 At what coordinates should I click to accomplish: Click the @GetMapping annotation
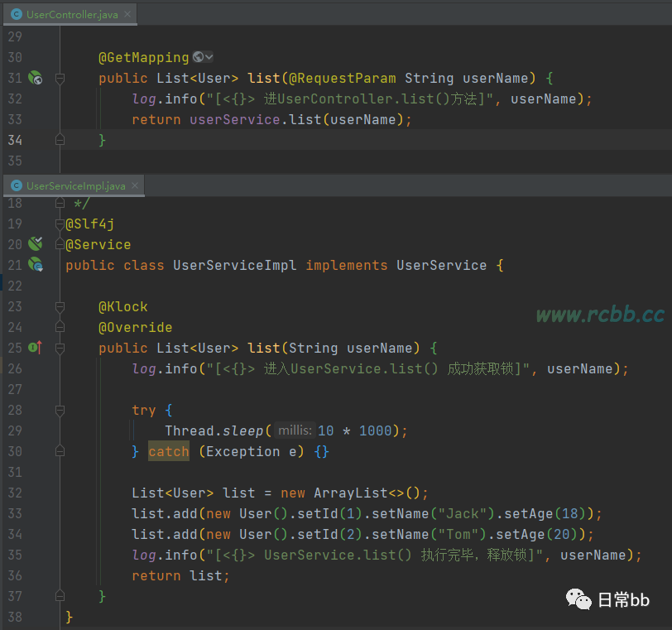pyautogui.click(x=143, y=57)
